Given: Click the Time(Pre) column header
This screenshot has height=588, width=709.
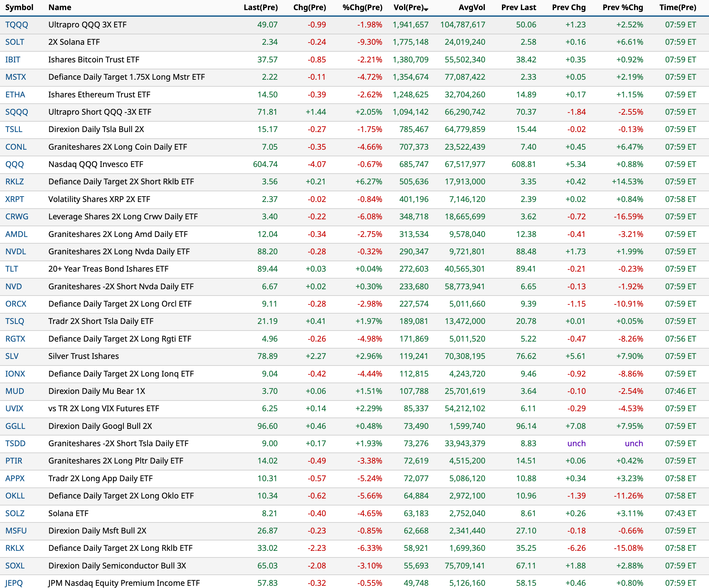Looking at the screenshot, I should (x=677, y=8).
